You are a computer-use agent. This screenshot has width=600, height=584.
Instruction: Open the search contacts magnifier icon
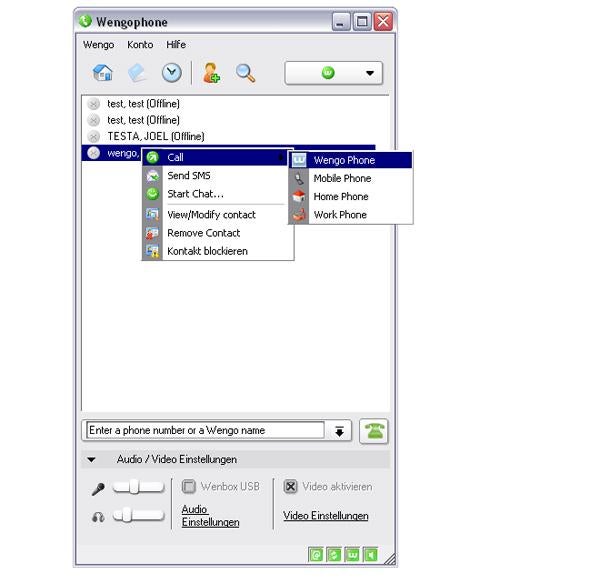(245, 73)
